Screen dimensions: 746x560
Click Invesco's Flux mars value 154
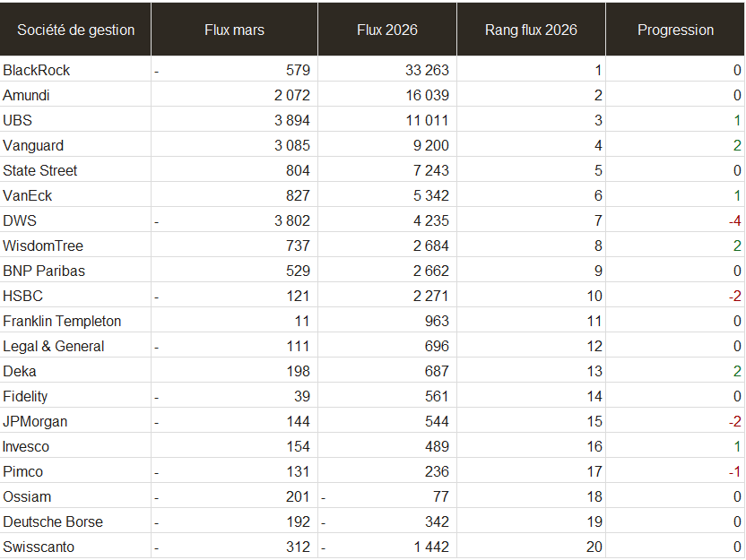tap(298, 447)
